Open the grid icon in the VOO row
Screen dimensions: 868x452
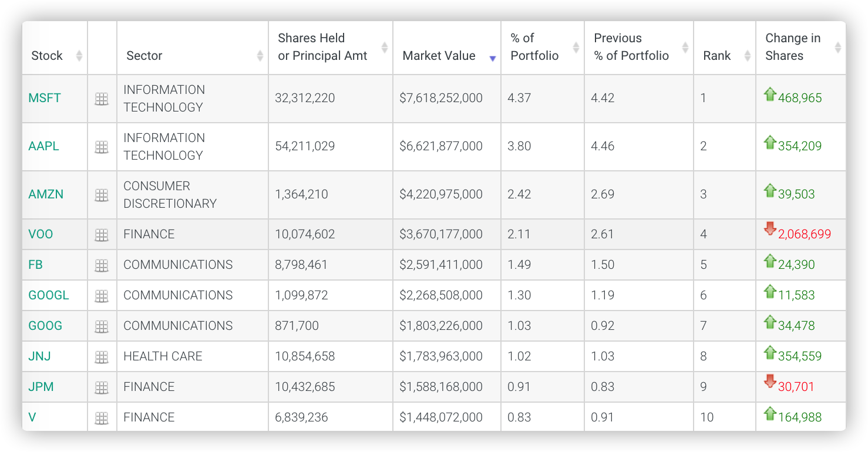pyautogui.click(x=102, y=235)
